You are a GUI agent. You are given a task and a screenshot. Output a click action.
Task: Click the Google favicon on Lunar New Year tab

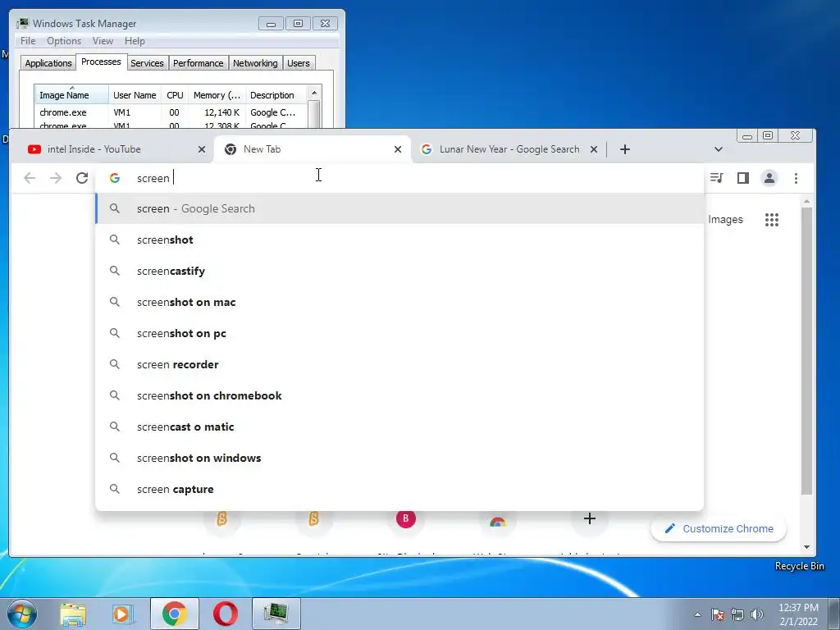pyautogui.click(x=427, y=149)
